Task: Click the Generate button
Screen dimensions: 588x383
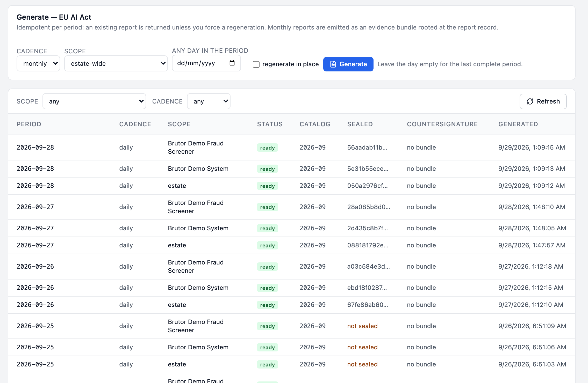Action: tap(348, 64)
